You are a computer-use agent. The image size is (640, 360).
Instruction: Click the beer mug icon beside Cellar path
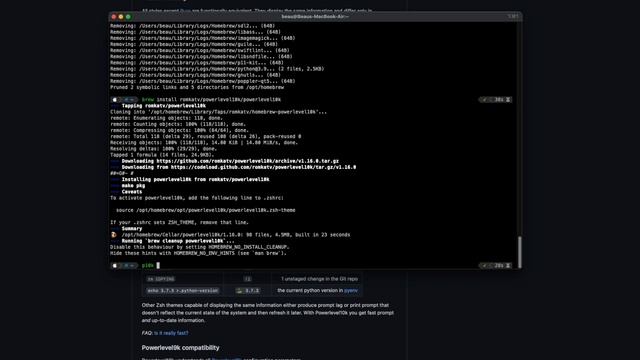click(114, 235)
